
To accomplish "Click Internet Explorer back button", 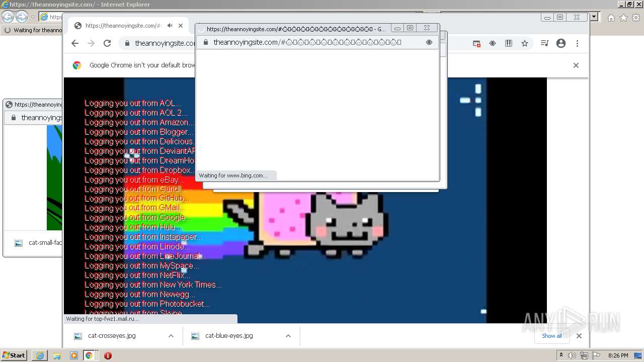I will (x=8, y=17).
